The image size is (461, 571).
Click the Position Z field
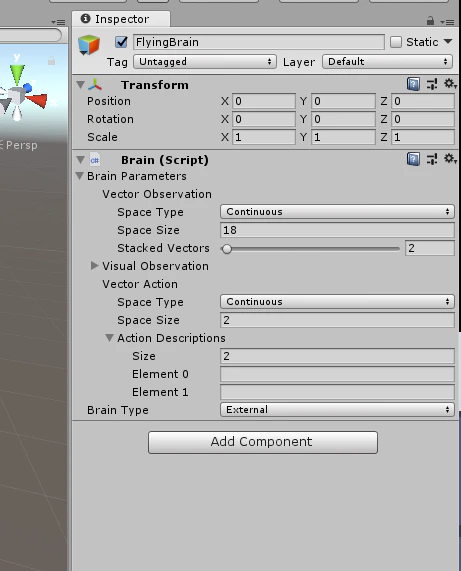click(423, 101)
